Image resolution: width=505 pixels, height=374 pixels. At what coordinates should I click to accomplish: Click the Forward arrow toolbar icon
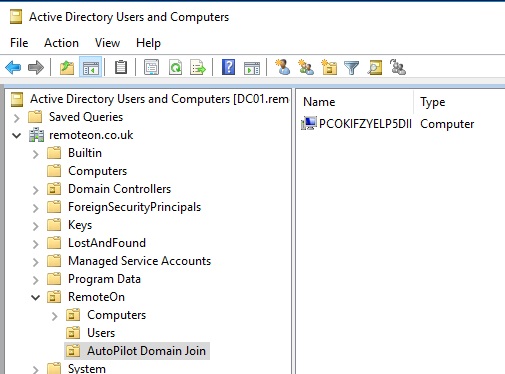coord(36,68)
